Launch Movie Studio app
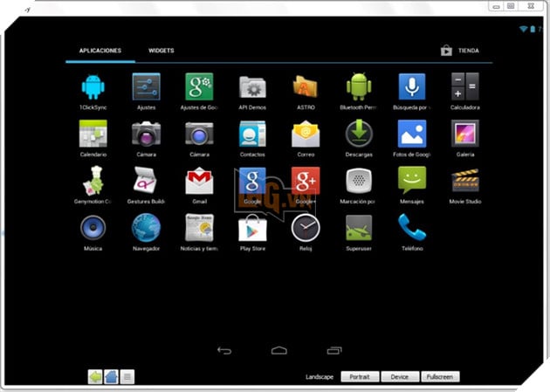The width and height of the screenshot is (550, 392). 465,181
